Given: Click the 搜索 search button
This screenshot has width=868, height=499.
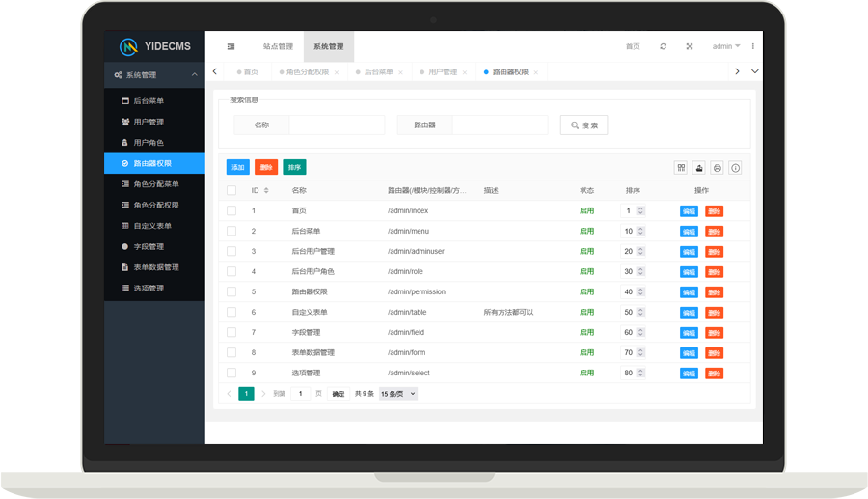Looking at the screenshot, I should (583, 125).
